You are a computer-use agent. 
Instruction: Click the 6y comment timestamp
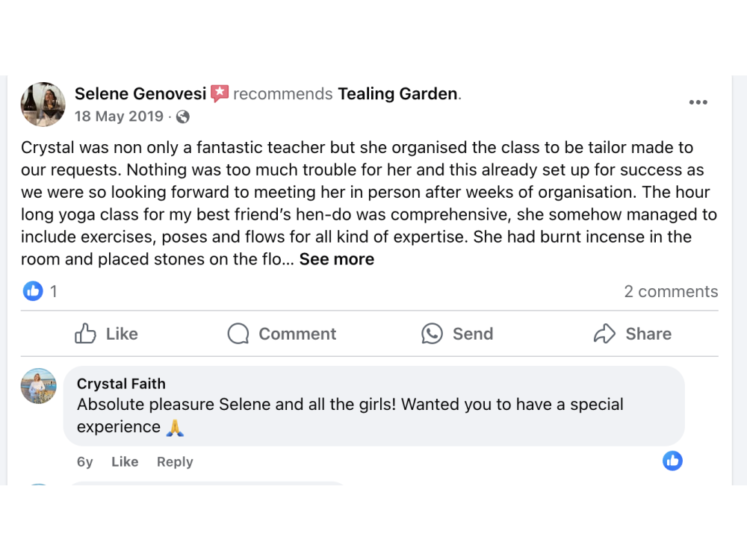85,462
